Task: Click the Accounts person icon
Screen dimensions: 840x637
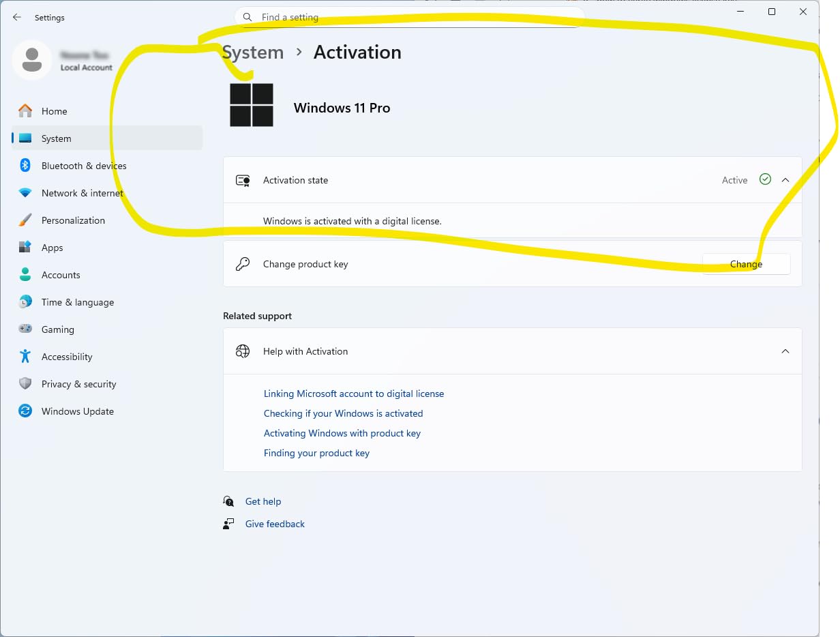Action: pyautogui.click(x=25, y=275)
